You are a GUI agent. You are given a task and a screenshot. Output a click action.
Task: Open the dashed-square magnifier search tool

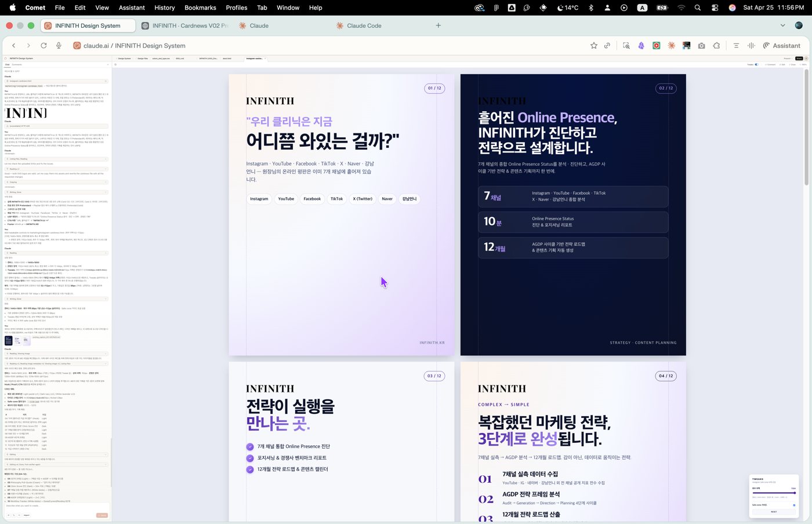tap(626, 45)
